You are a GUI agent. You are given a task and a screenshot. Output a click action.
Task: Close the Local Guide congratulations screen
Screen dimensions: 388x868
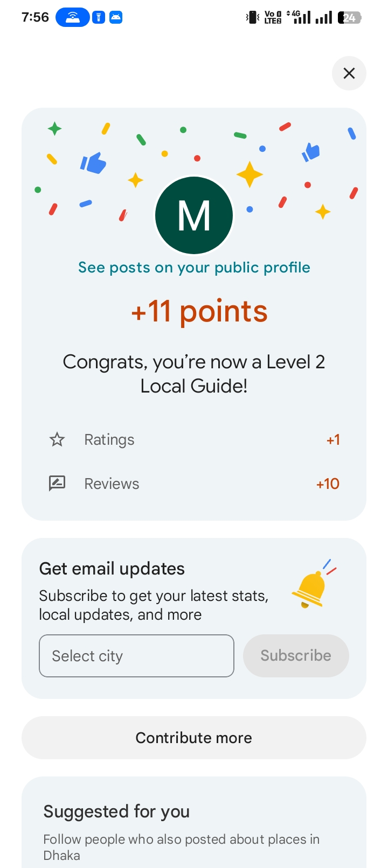point(349,73)
